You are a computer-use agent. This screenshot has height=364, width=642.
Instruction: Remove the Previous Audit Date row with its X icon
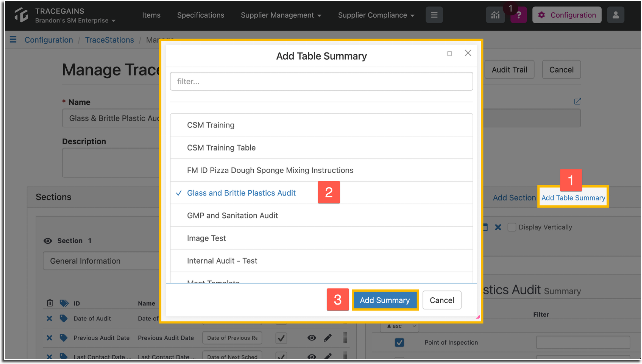pyautogui.click(x=49, y=338)
